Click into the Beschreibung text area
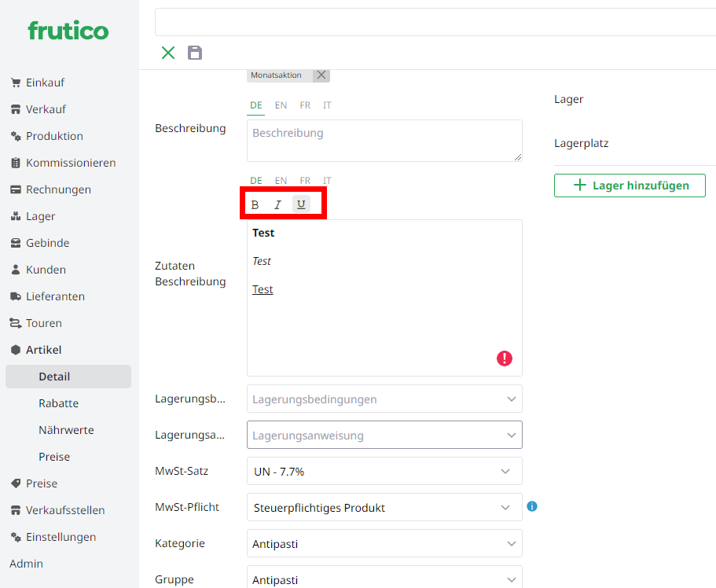Viewport: 716px width, 588px height. point(384,141)
